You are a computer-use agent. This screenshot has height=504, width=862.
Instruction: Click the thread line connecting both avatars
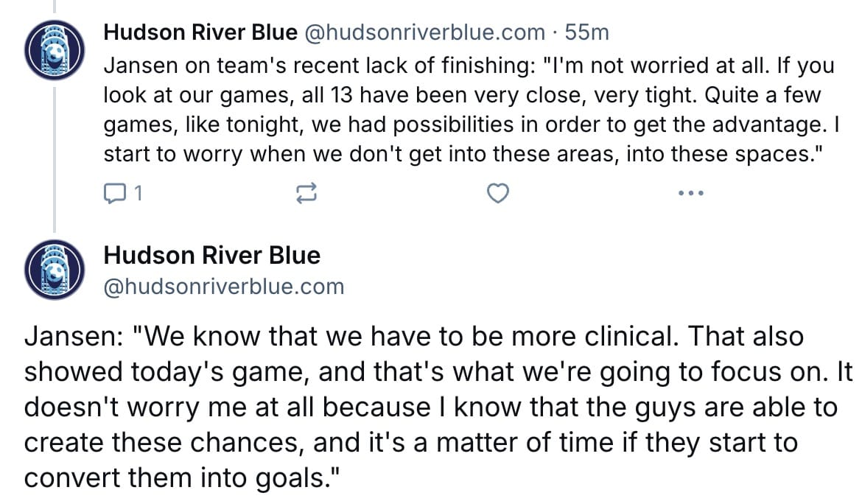click(x=55, y=160)
